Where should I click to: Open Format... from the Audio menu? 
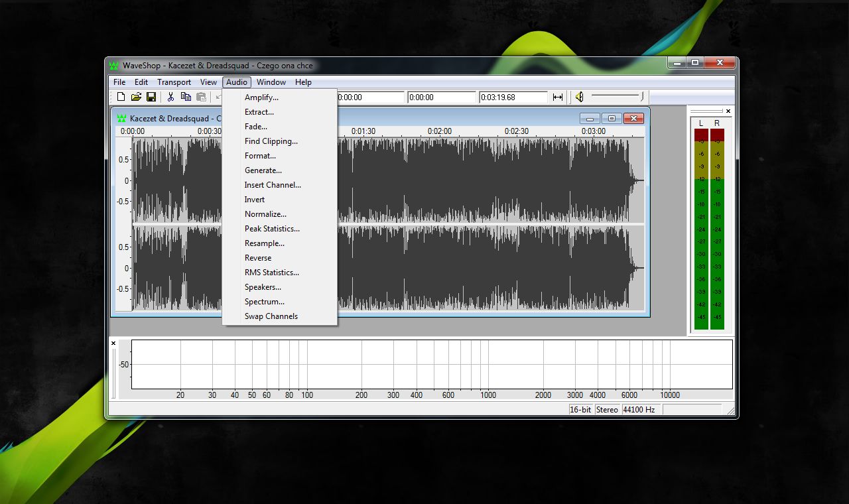tap(280, 156)
